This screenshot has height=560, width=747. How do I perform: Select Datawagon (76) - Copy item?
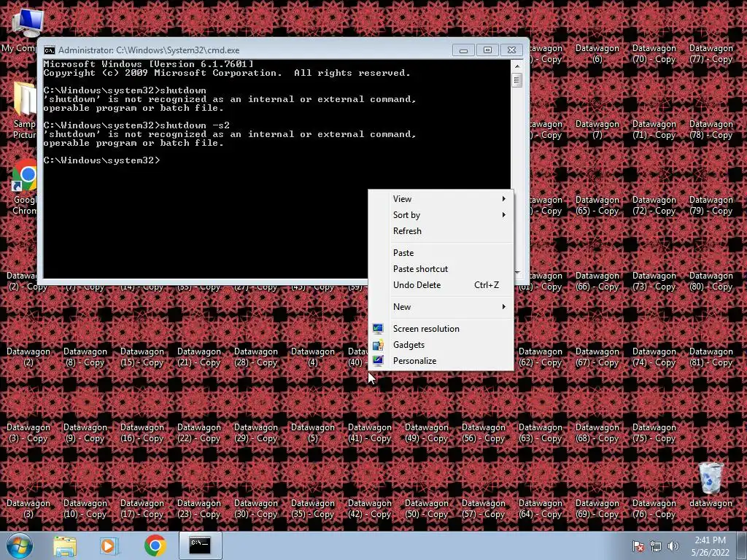(654, 508)
